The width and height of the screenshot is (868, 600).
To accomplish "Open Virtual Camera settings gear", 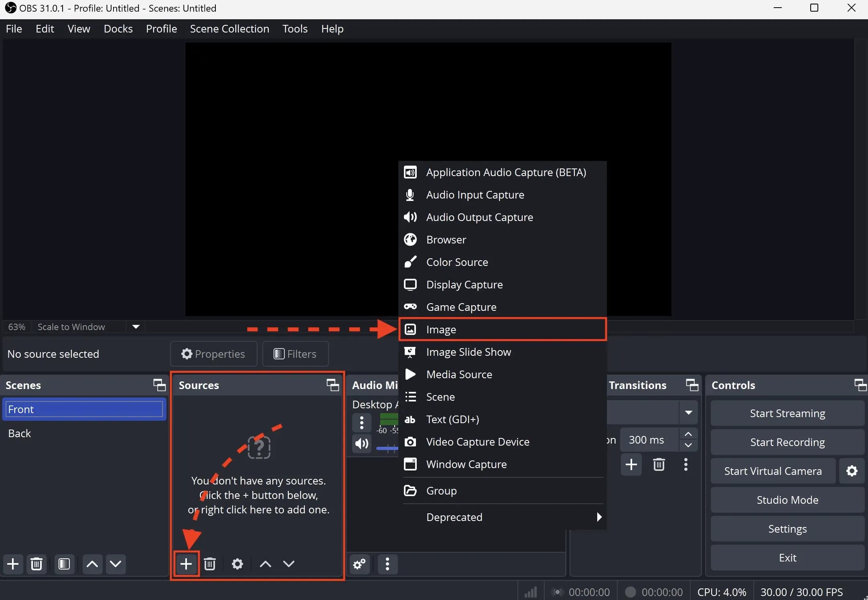I will pyautogui.click(x=852, y=471).
